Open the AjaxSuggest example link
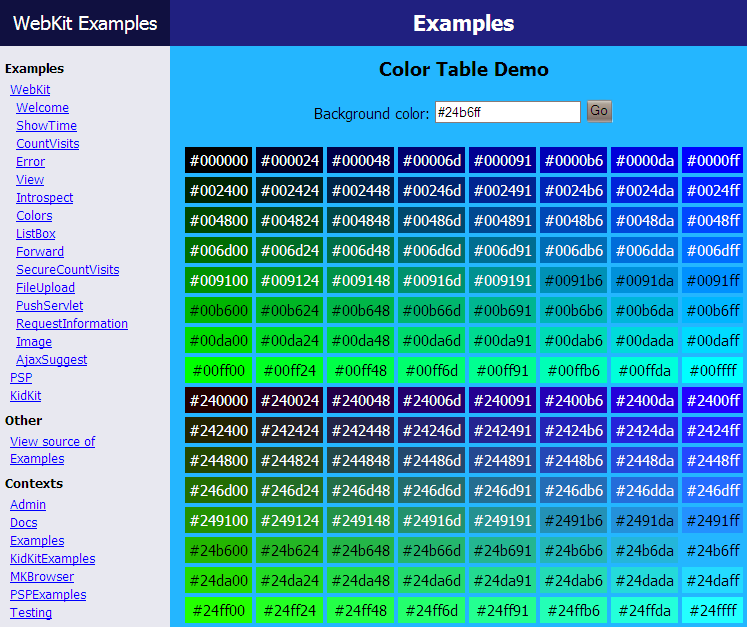The image size is (747, 627). (x=51, y=360)
